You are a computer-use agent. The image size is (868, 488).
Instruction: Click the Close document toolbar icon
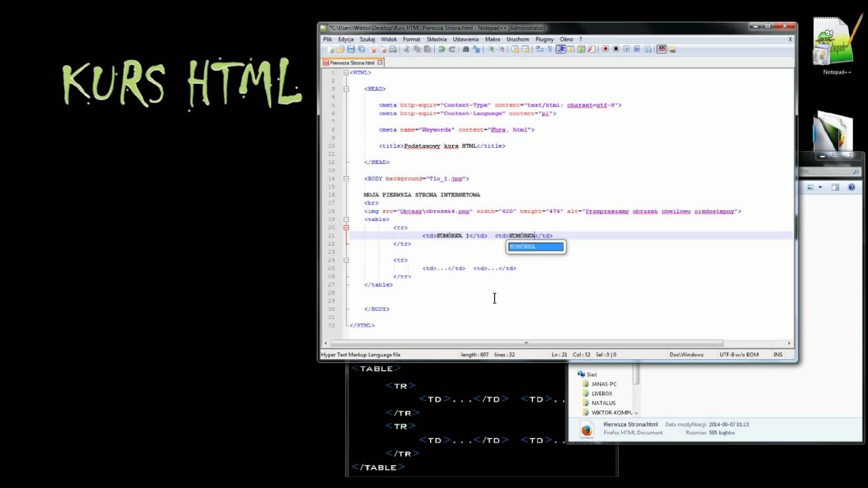click(x=372, y=49)
